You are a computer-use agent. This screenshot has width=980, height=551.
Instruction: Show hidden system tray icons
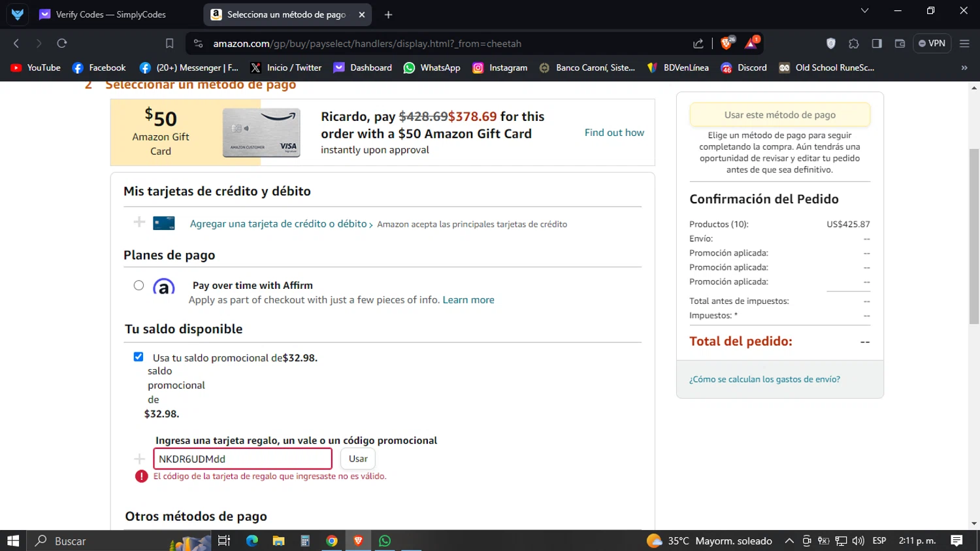point(789,541)
